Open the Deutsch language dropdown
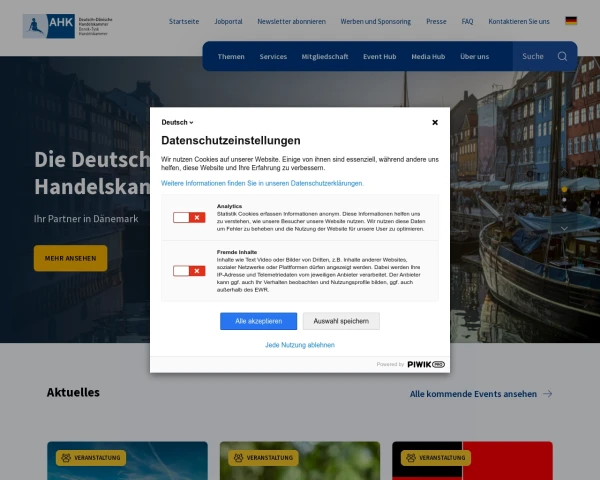The width and height of the screenshot is (600, 480). coord(177,122)
